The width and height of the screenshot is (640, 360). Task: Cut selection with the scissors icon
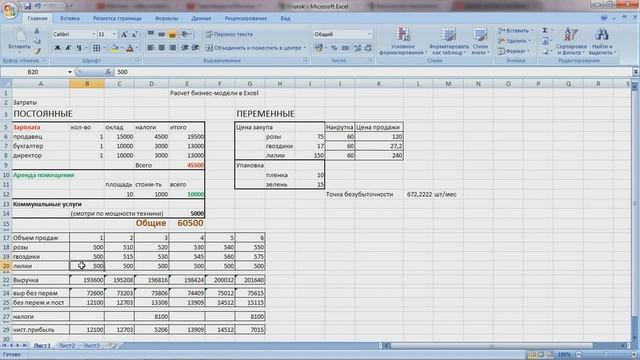[x=37, y=31]
